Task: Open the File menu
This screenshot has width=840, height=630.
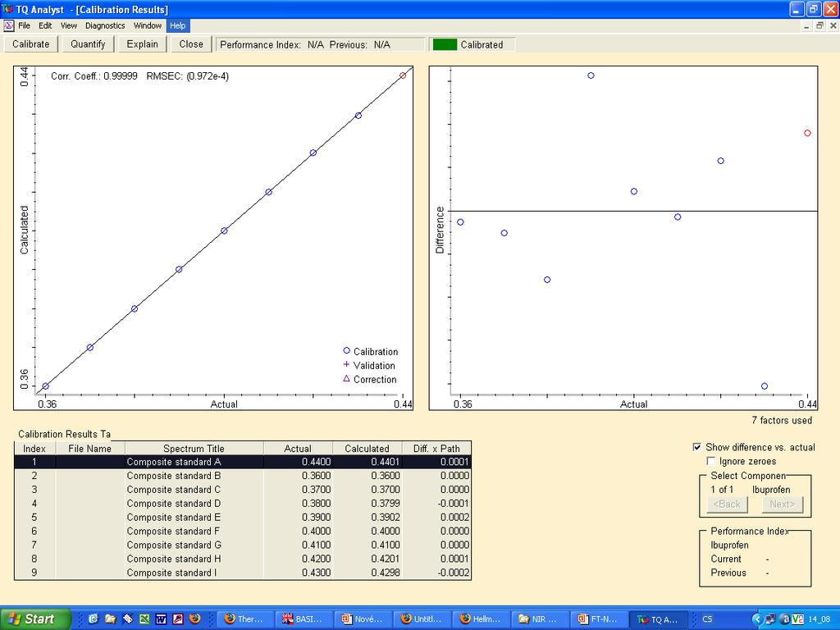Action: 24,25
